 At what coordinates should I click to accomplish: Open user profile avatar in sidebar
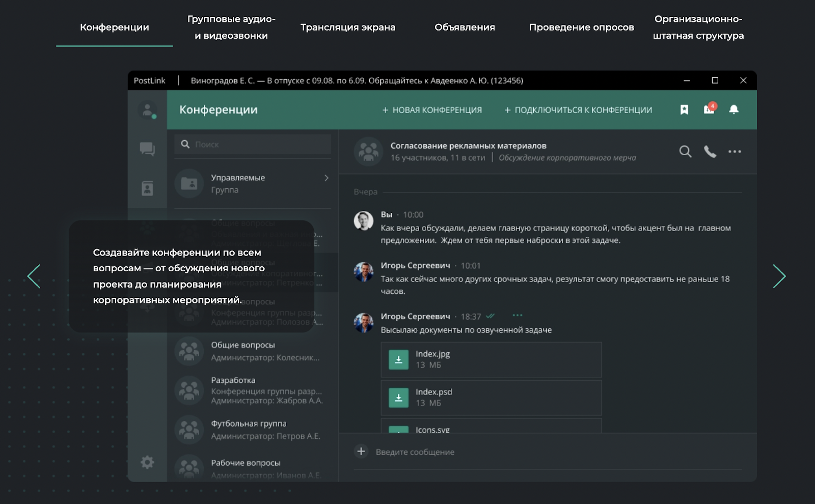[148, 110]
